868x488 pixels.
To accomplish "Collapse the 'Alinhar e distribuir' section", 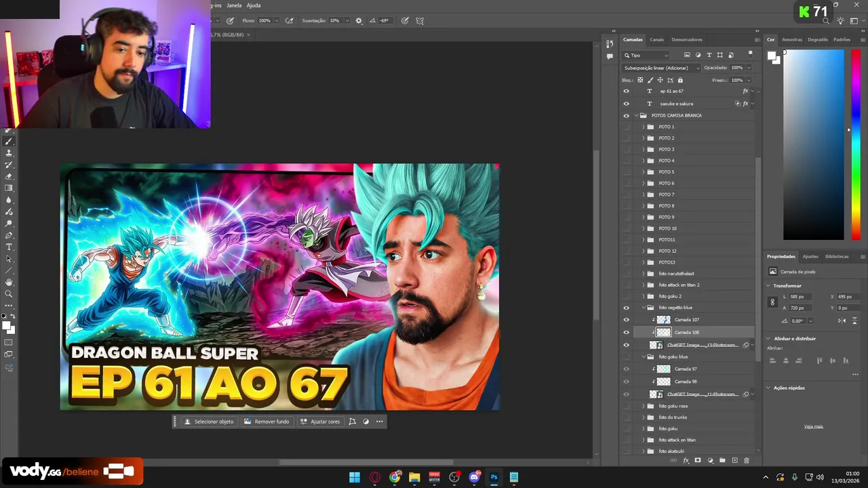I will click(x=768, y=338).
